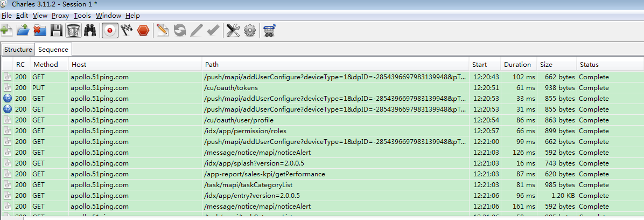Select the /idx/app/entry?version=2.0.0.5 request

pyautogui.click(x=322, y=195)
